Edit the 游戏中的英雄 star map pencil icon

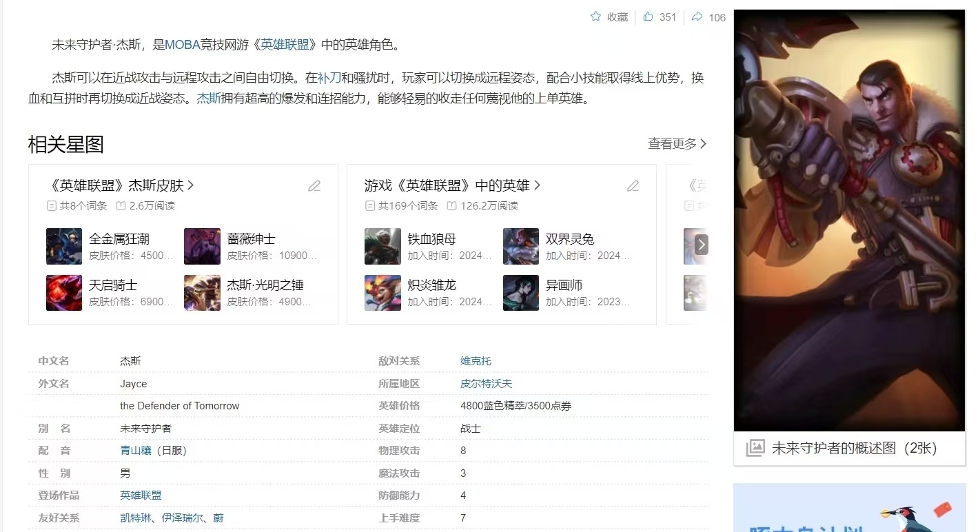(633, 185)
